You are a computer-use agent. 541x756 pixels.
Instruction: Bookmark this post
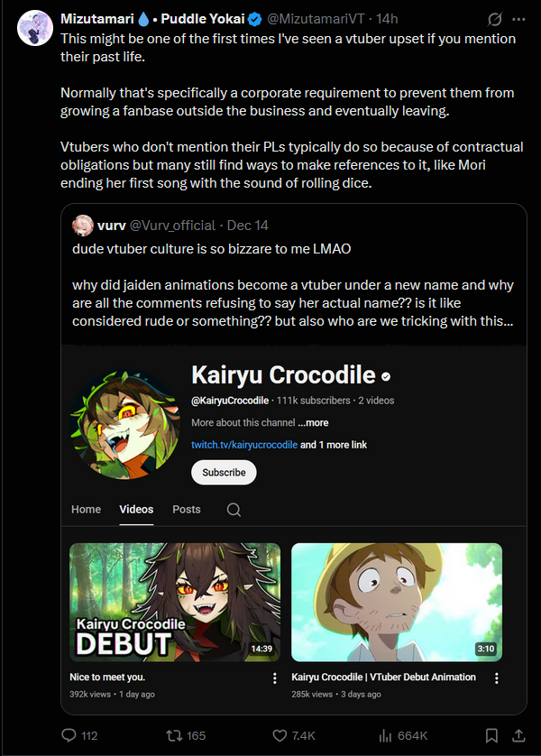[491, 735]
